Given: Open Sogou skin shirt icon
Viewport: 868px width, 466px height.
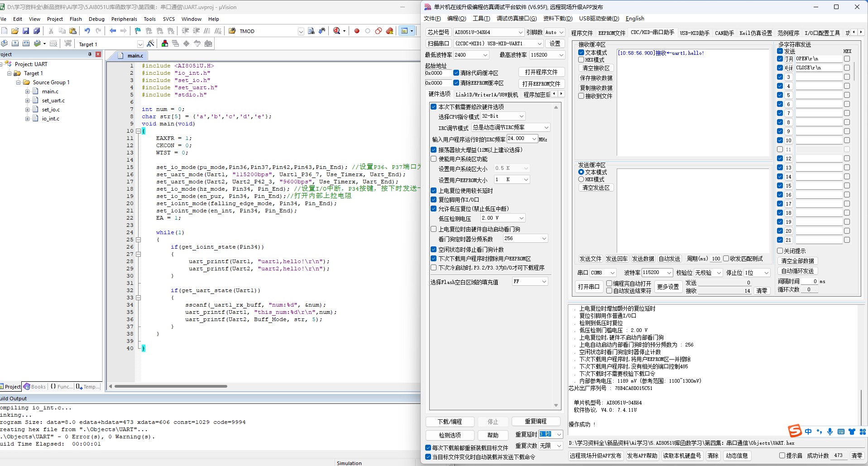Looking at the screenshot, I should point(852,432).
